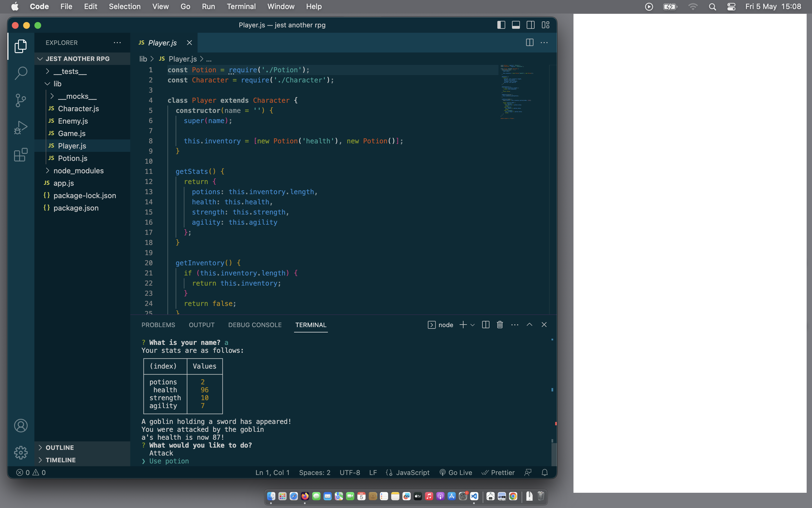This screenshot has width=812, height=508.
Task: Create a new terminal with plus
Action: pyautogui.click(x=463, y=325)
